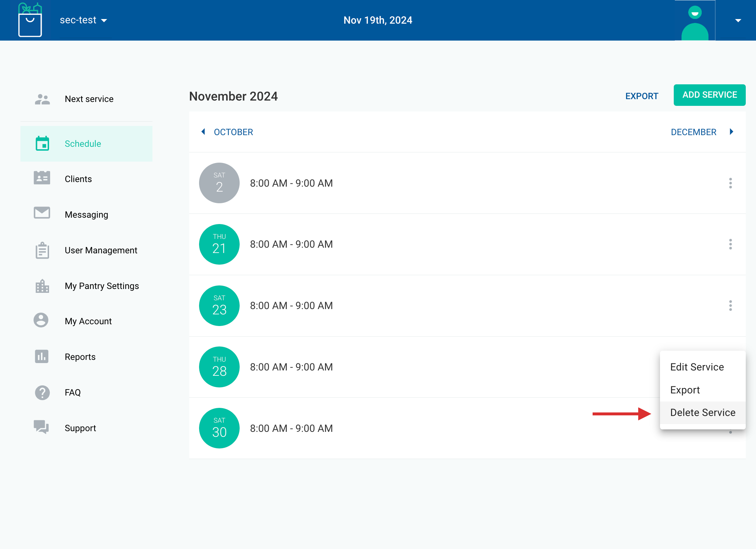
Task: Click the THU 28 service time text
Action: pos(292,367)
